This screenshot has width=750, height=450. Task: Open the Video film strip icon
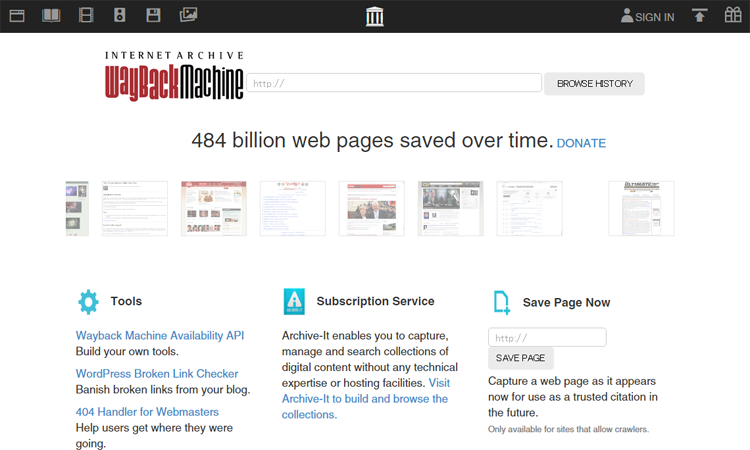pos(86,15)
